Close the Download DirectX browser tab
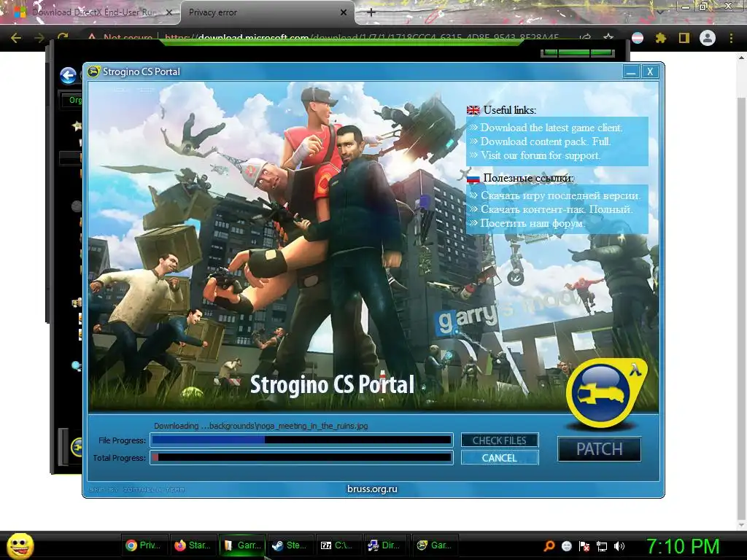Image resolution: width=747 pixels, height=560 pixels. click(x=169, y=12)
